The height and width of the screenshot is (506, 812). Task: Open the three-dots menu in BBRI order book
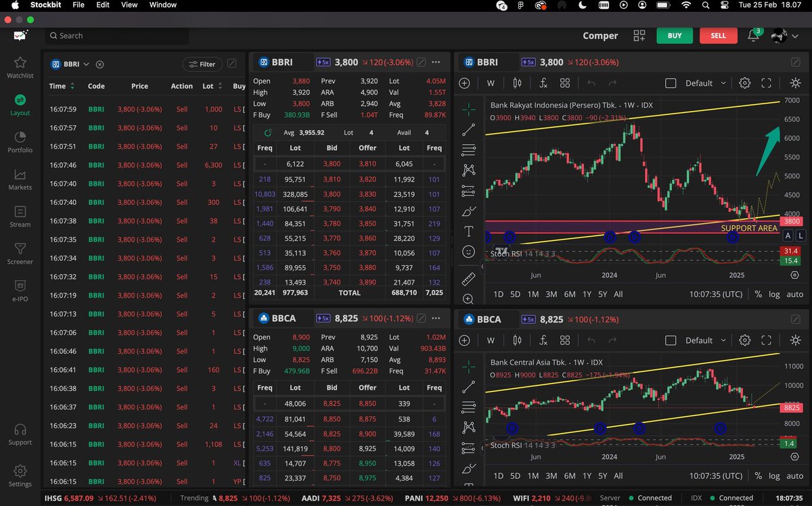(x=436, y=62)
